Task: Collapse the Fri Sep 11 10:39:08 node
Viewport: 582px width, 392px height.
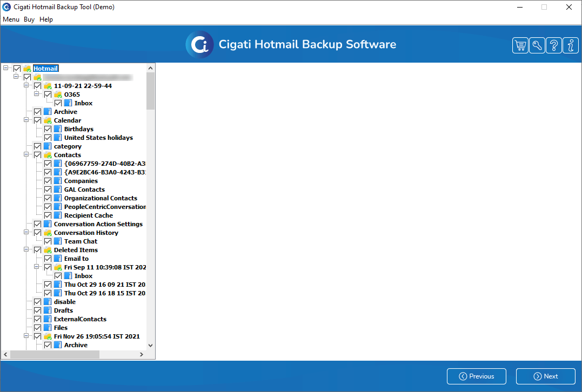Action: click(36, 267)
